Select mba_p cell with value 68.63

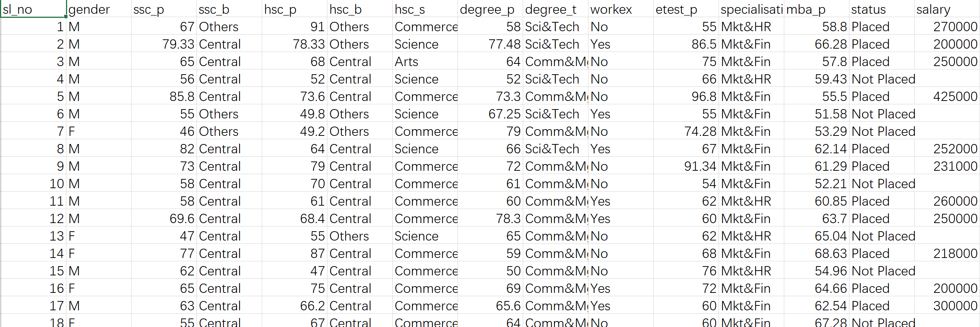pos(816,254)
